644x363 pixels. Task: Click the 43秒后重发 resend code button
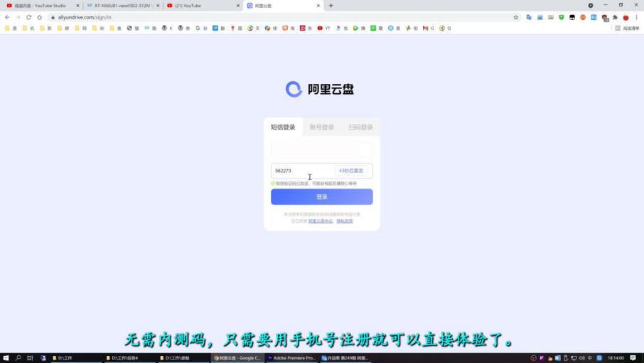(x=350, y=171)
